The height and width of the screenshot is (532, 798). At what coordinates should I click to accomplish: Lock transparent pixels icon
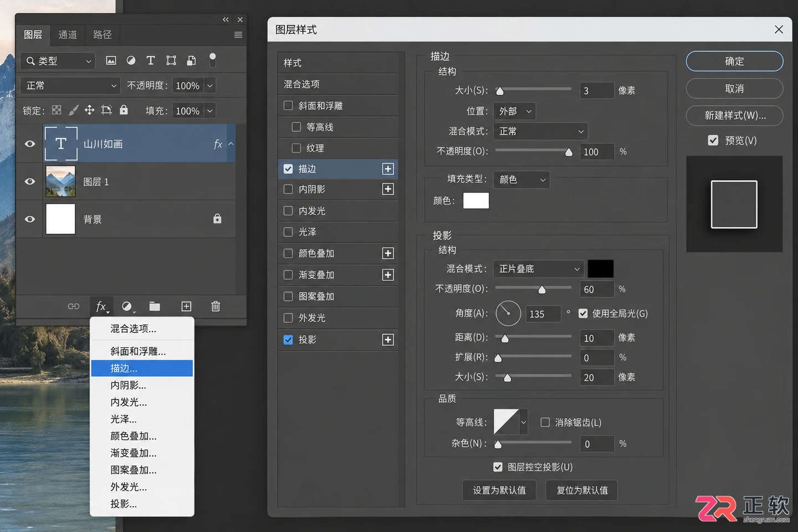(x=57, y=110)
